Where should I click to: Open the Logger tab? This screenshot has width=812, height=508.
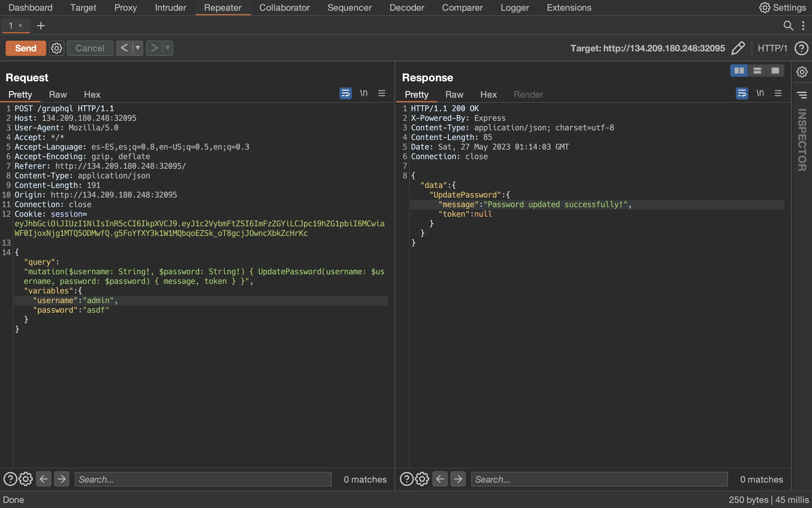point(515,7)
